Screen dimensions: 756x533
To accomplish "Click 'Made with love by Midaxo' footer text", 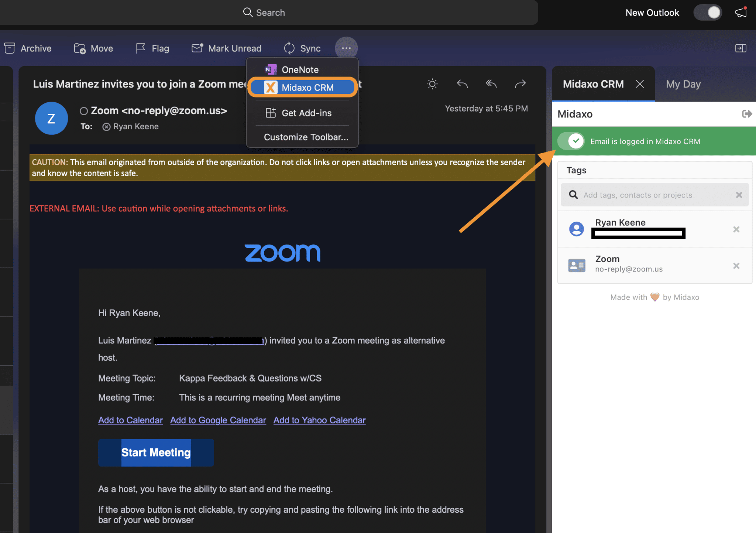I will coord(654,297).
